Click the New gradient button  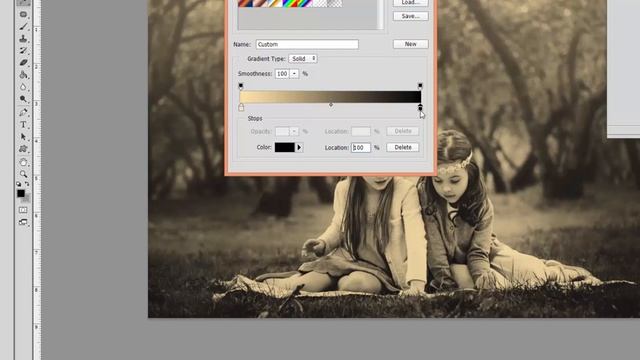[x=410, y=44]
